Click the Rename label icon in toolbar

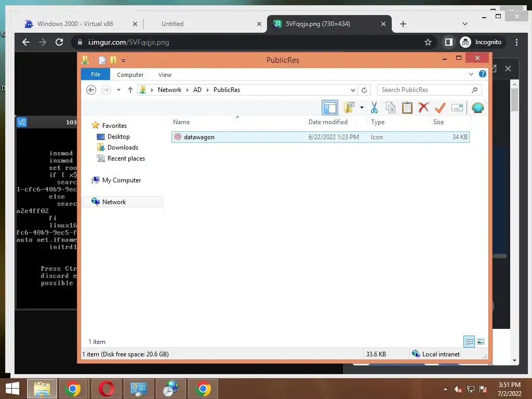(457, 108)
